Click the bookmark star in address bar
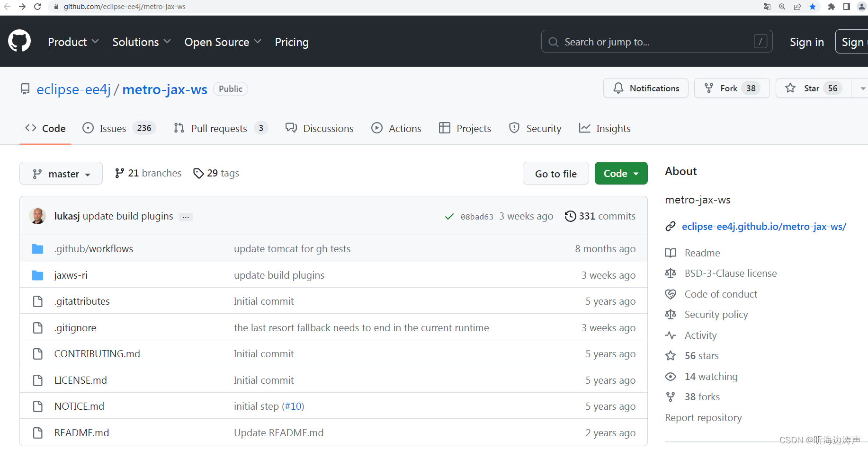 tap(813, 7)
